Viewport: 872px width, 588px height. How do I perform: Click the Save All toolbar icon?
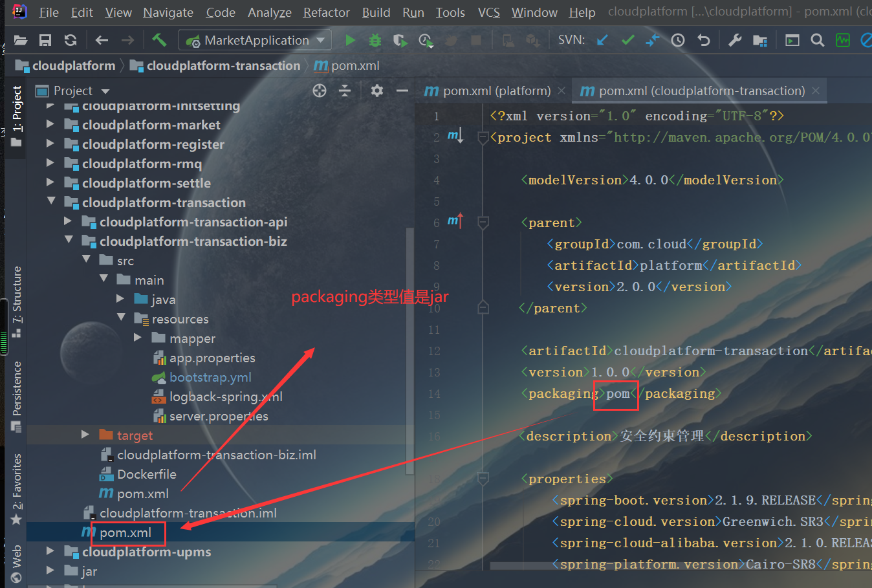coord(45,40)
